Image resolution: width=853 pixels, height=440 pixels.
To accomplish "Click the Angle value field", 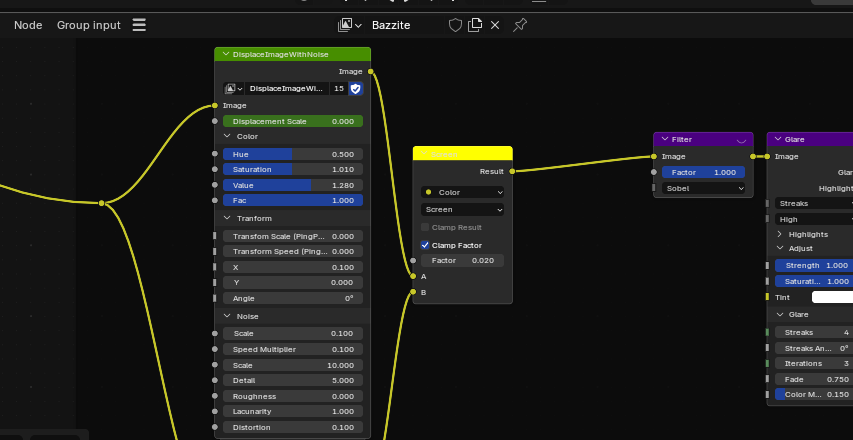I will pos(293,298).
